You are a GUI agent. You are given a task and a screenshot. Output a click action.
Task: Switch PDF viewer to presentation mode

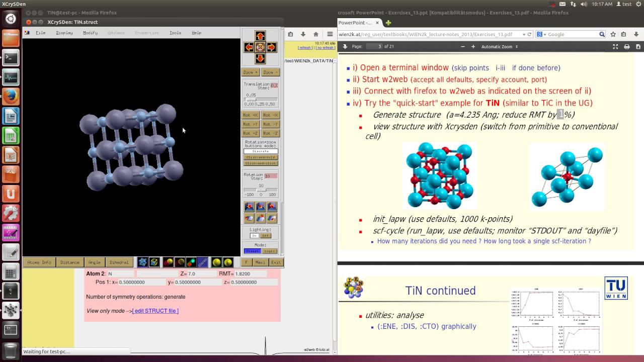pos(615,47)
